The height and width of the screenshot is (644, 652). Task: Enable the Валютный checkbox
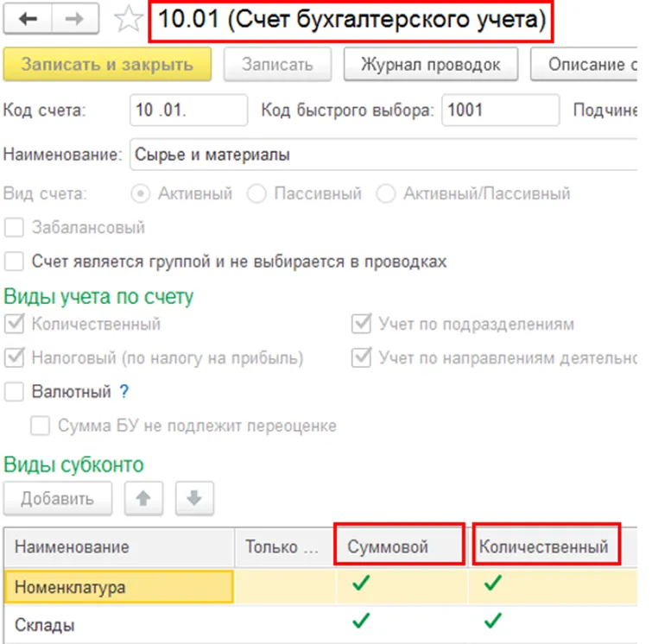click(14, 392)
